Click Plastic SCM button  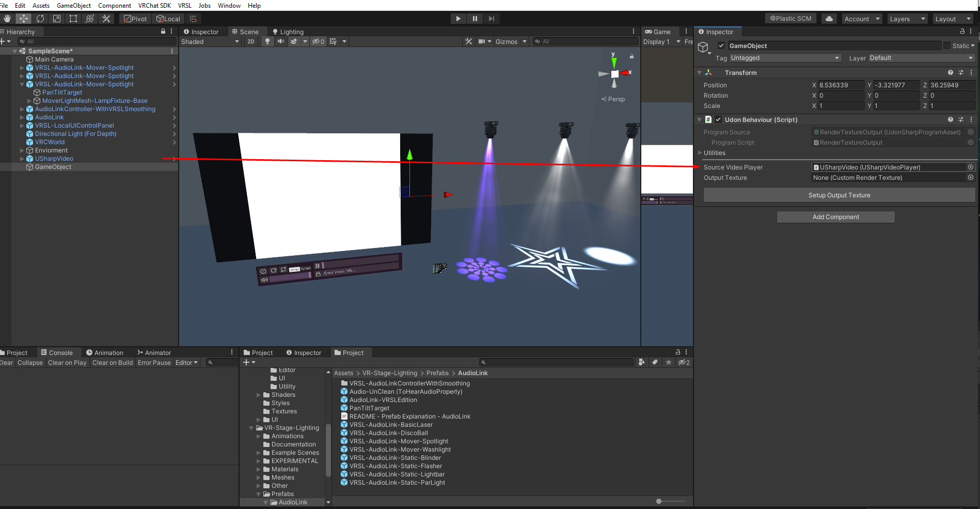(791, 19)
